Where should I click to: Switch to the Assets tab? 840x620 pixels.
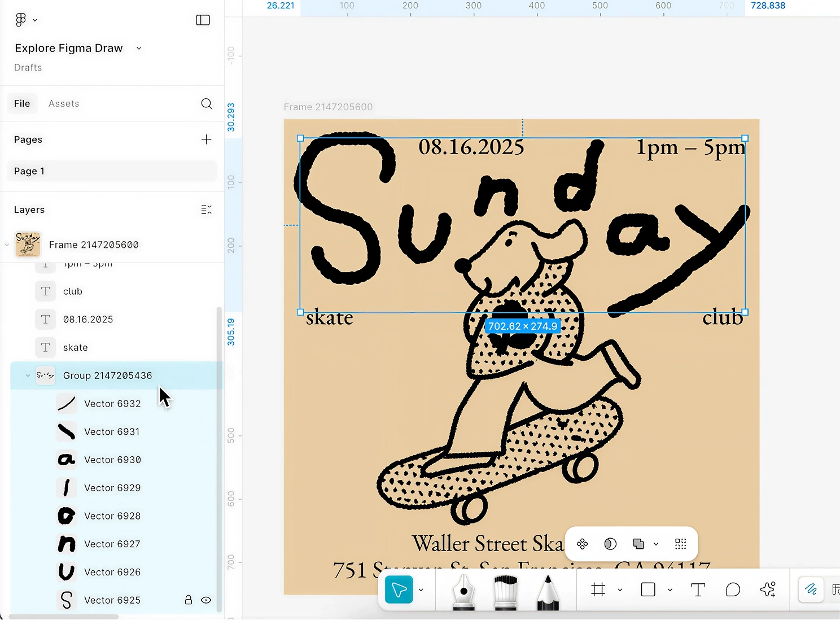[x=64, y=103]
